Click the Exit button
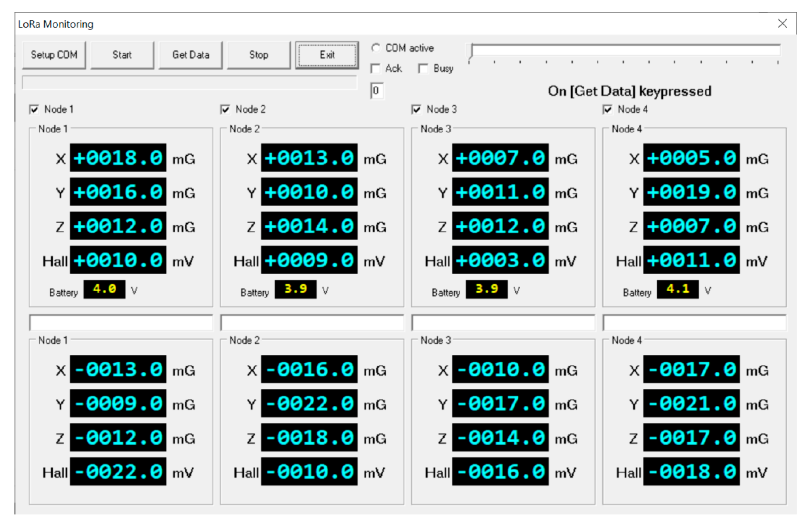Viewport: 808px width, 532px height. point(327,55)
